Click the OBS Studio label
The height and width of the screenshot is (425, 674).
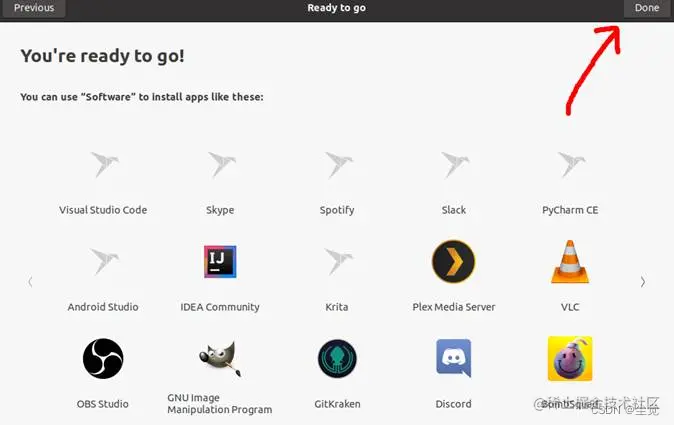pyautogui.click(x=103, y=404)
